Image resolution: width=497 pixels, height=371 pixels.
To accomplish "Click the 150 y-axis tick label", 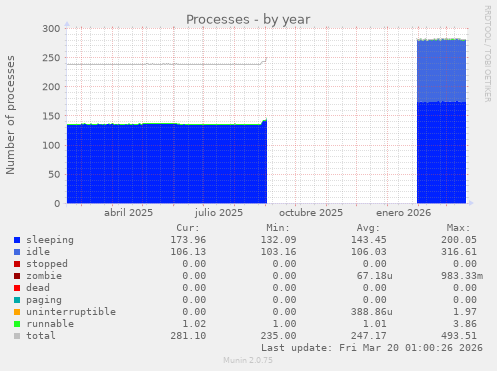I will tap(51, 116).
